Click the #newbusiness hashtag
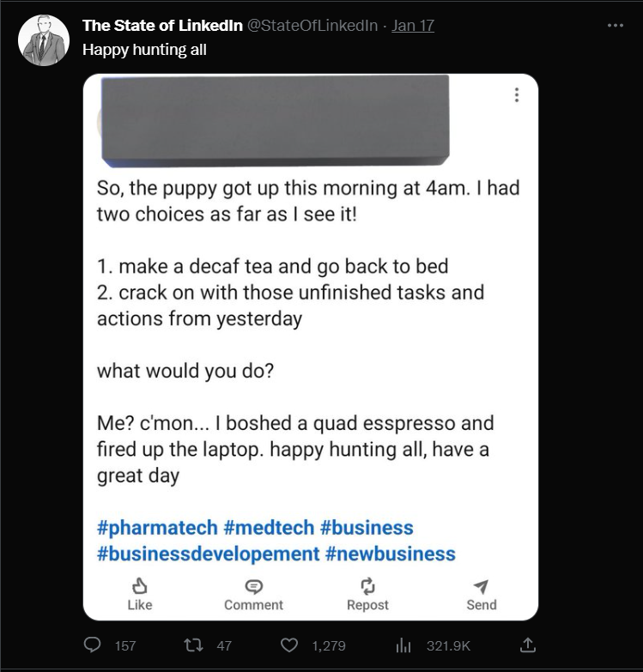This screenshot has width=643, height=672. [391, 554]
